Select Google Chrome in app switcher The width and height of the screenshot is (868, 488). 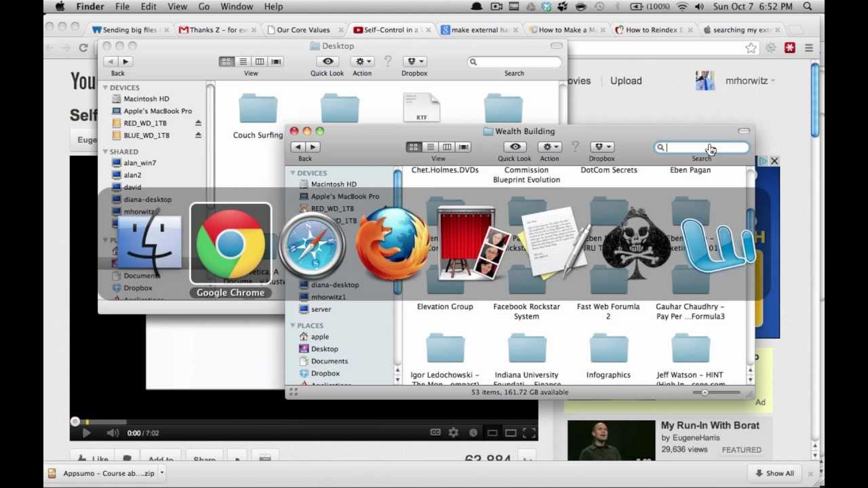[231, 244]
